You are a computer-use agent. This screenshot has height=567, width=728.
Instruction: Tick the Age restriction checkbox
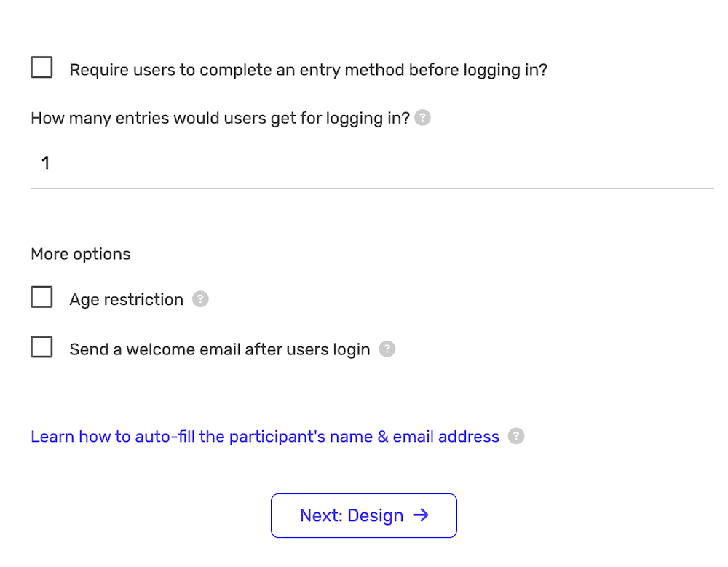tap(41, 298)
